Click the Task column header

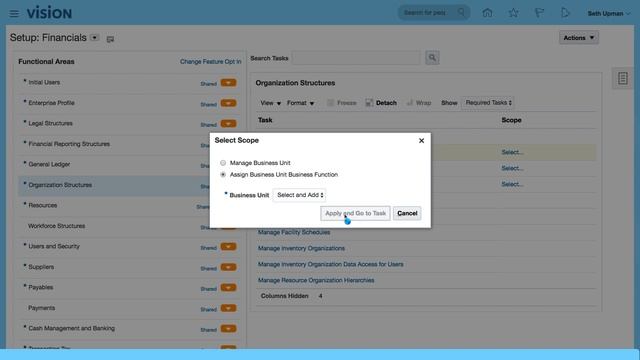265,120
